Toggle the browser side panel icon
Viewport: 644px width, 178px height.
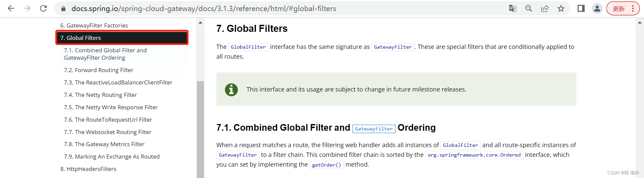point(581,8)
